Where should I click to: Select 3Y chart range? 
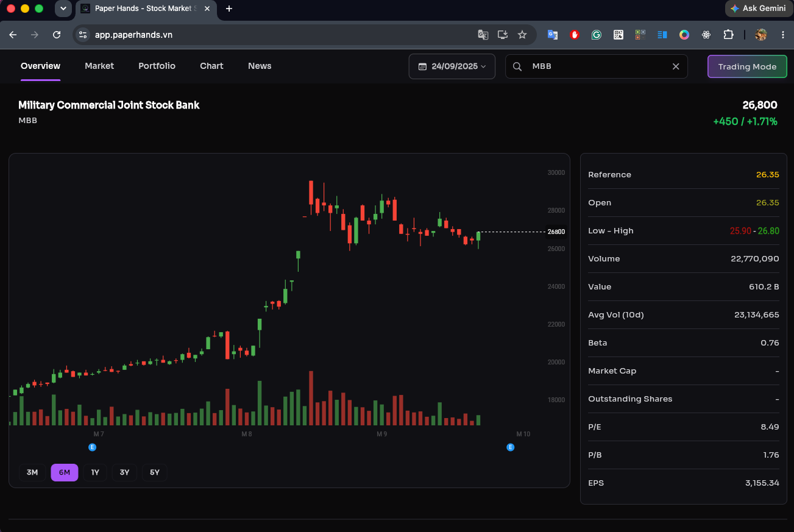[124, 472]
